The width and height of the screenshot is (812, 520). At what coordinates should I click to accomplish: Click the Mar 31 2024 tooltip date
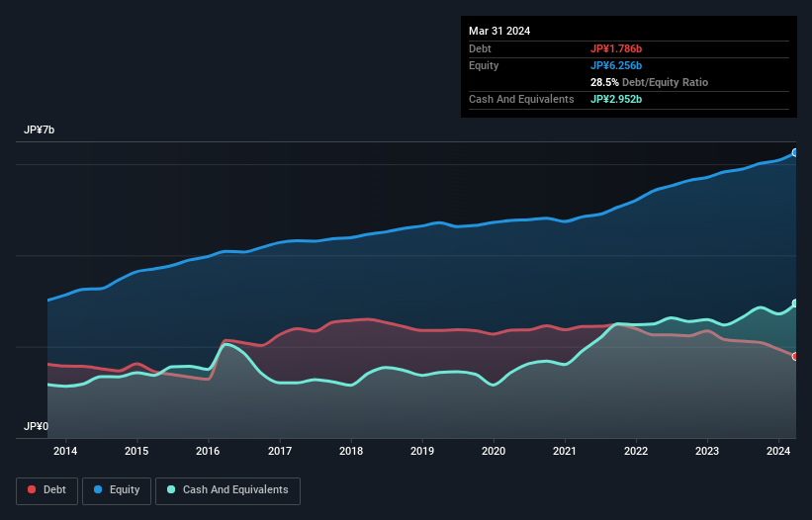point(499,31)
